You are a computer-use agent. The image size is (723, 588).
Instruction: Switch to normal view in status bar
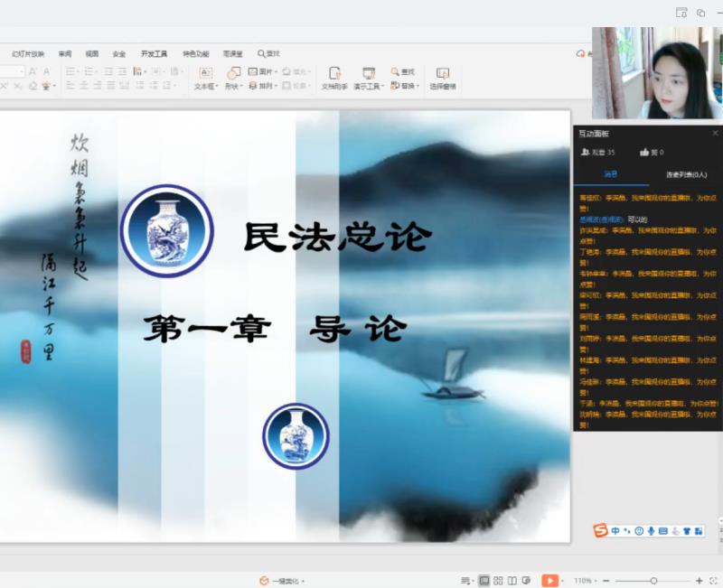[x=484, y=581]
